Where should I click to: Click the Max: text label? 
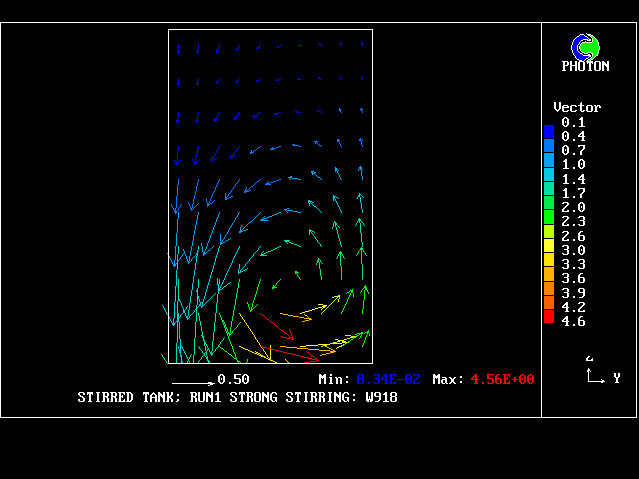pyautogui.click(x=448, y=380)
